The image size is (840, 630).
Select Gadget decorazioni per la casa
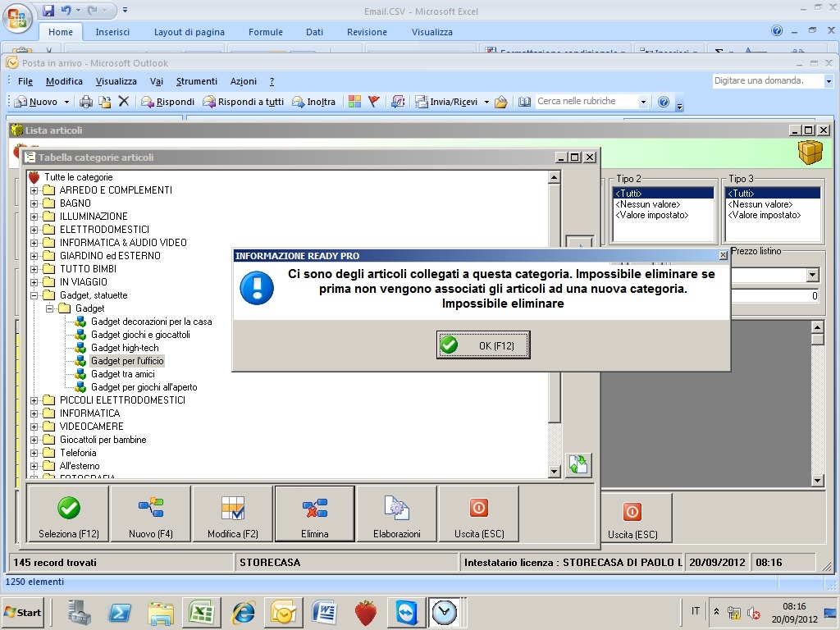click(x=151, y=322)
